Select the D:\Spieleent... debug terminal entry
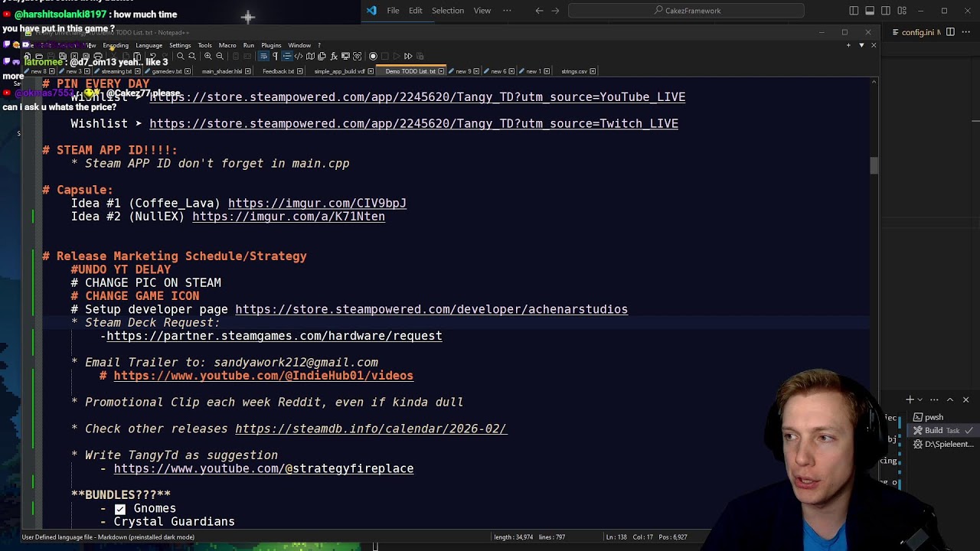980x551 pixels. pos(943,444)
